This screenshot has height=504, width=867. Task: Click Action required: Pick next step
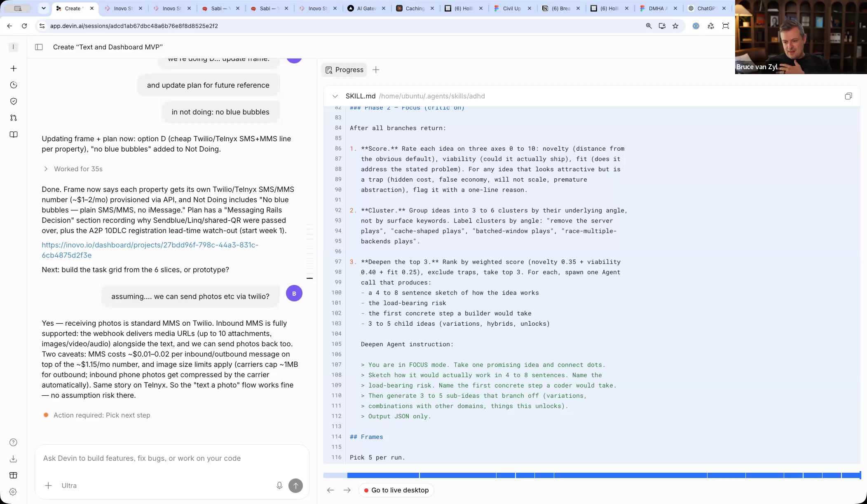coord(97,415)
